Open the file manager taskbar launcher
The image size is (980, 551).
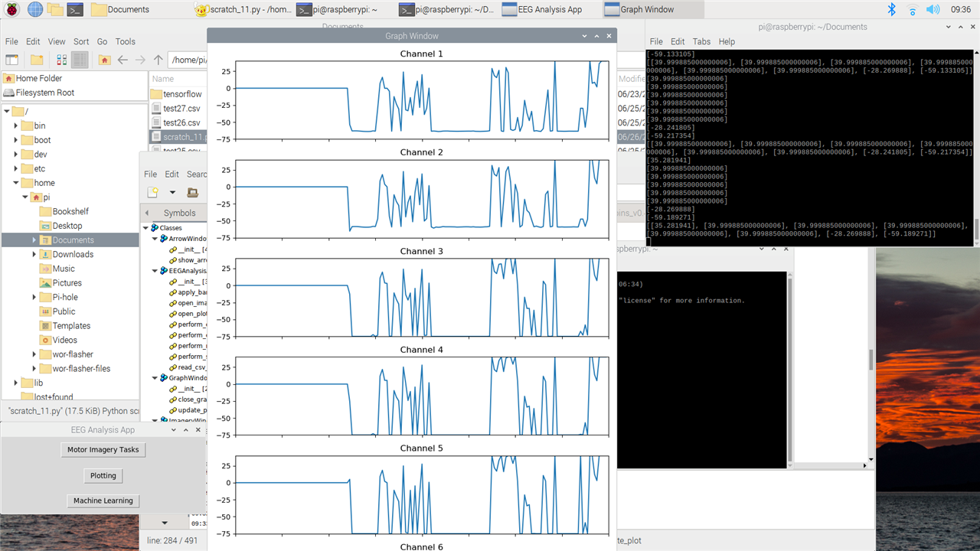(x=55, y=9)
